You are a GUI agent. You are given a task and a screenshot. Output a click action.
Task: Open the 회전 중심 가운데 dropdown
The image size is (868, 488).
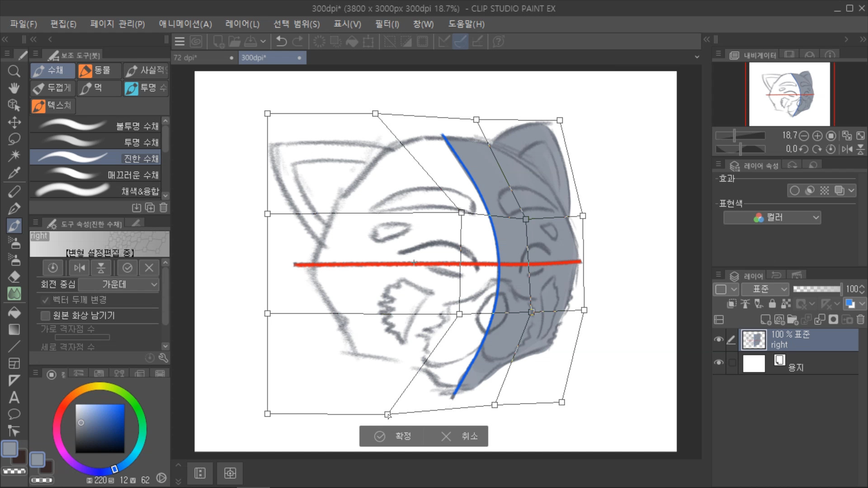click(118, 284)
